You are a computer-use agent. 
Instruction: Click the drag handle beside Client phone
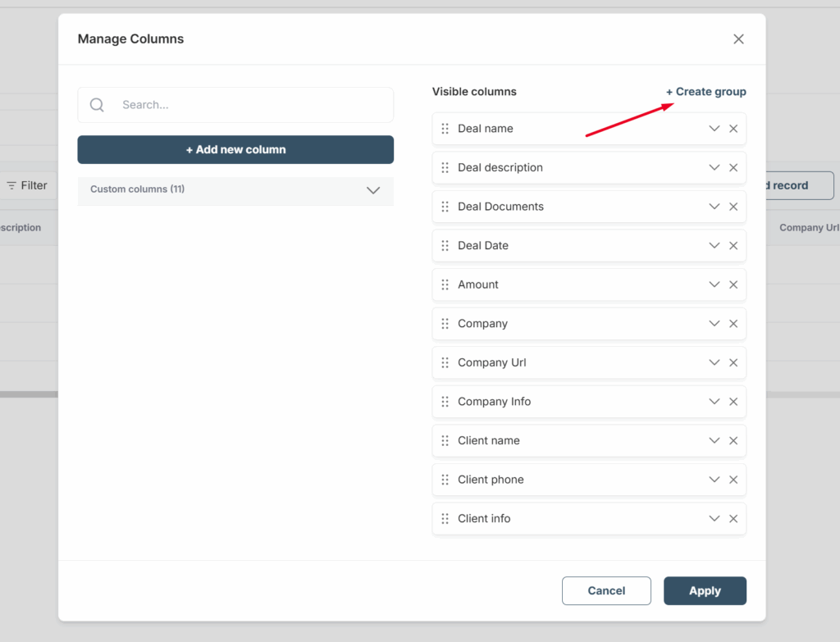(445, 480)
